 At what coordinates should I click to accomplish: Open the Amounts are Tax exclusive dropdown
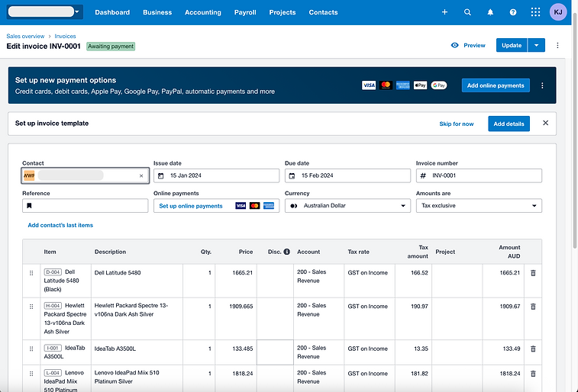479,206
